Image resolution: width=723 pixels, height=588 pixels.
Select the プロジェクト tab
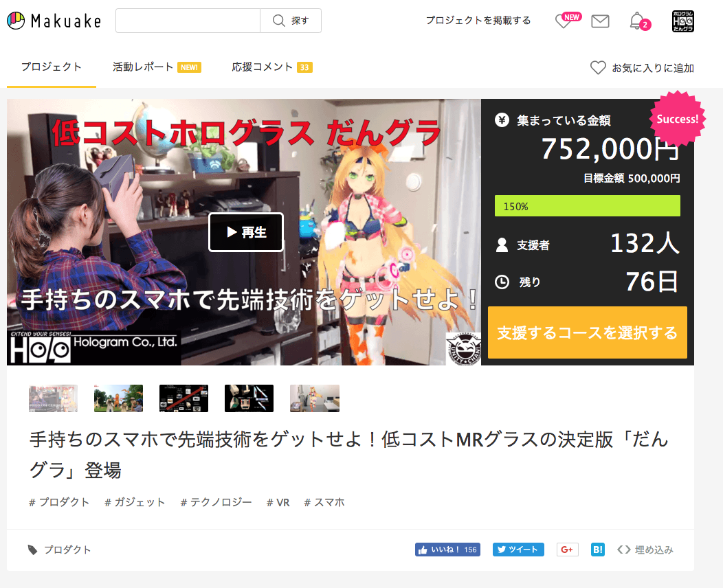[51, 67]
